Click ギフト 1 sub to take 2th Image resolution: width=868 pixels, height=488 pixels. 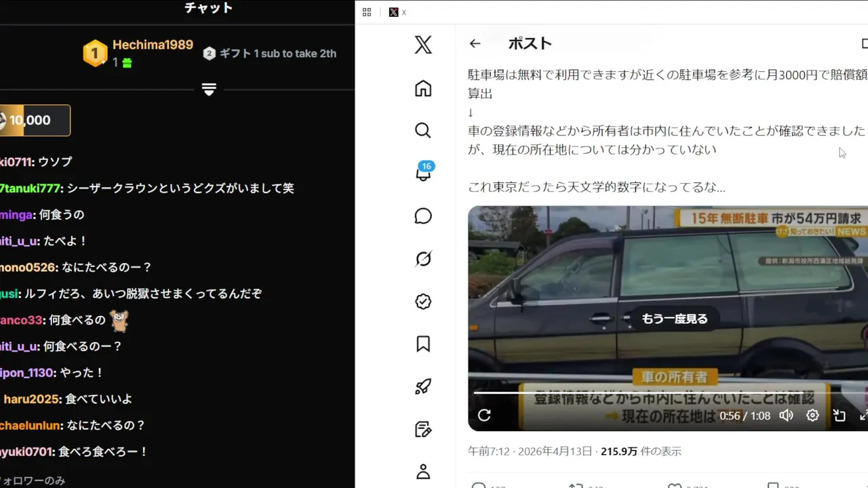coord(278,54)
